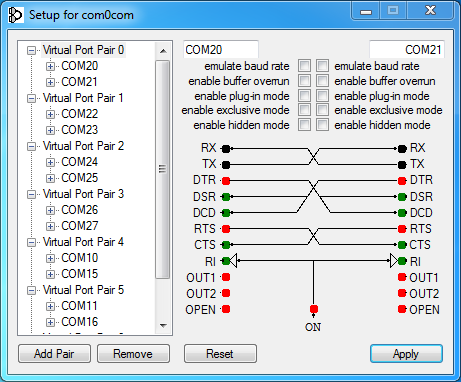Select COM10 in the port tree

tap(80, 258)
